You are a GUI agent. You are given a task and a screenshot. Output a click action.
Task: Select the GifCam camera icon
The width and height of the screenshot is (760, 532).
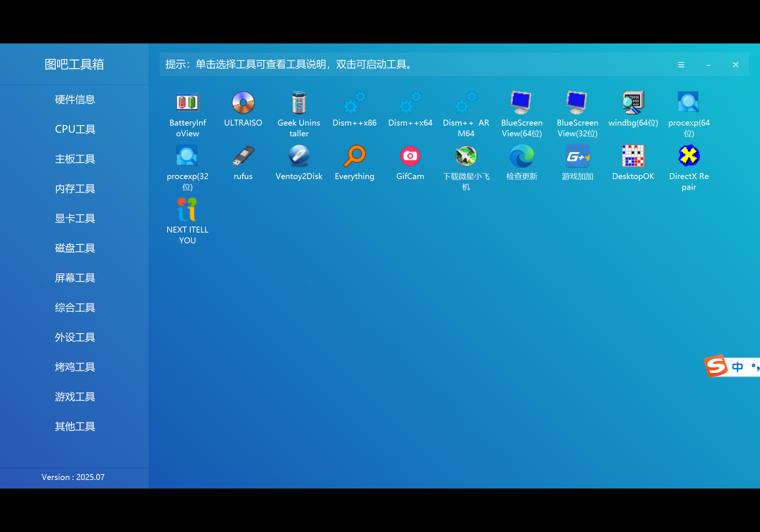point(410,156)
